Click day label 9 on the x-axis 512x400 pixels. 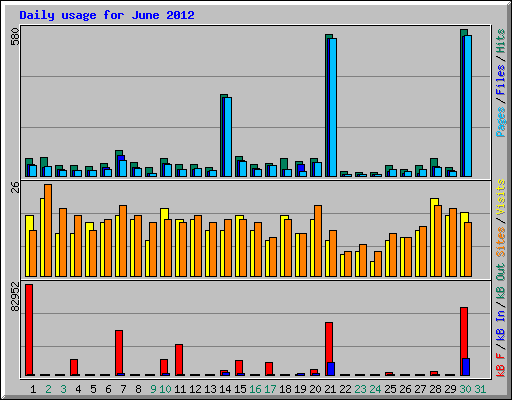click(153, 389)
